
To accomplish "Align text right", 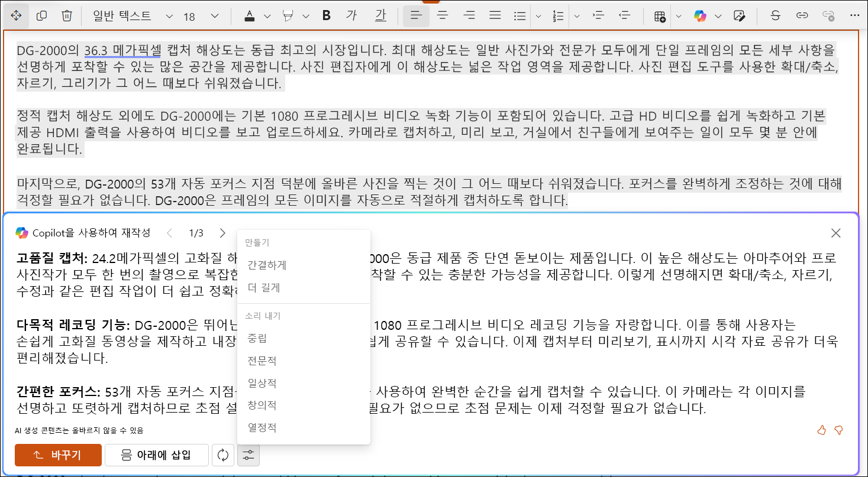I will pyautogui.click(x=469, y=16).
